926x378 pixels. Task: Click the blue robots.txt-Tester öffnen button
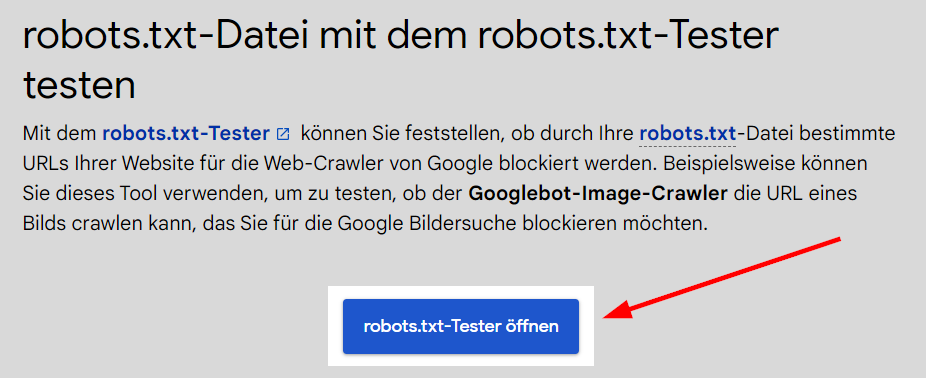click(461, 326)
